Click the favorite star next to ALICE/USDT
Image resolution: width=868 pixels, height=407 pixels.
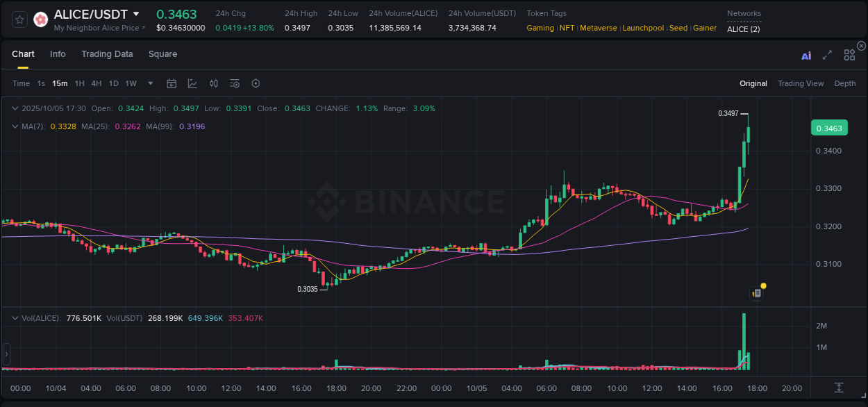(19, 19)
